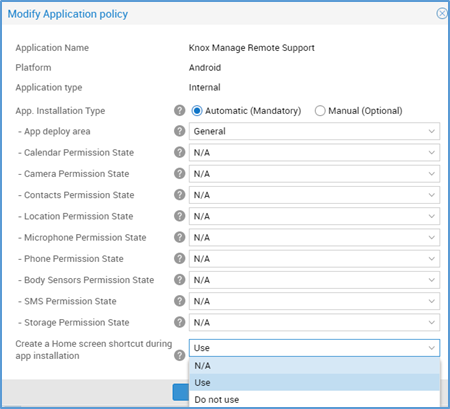The image size is (450, 409).
Task: Open Body Sensors Permission State dropdown
Action: tap(314, 280)
